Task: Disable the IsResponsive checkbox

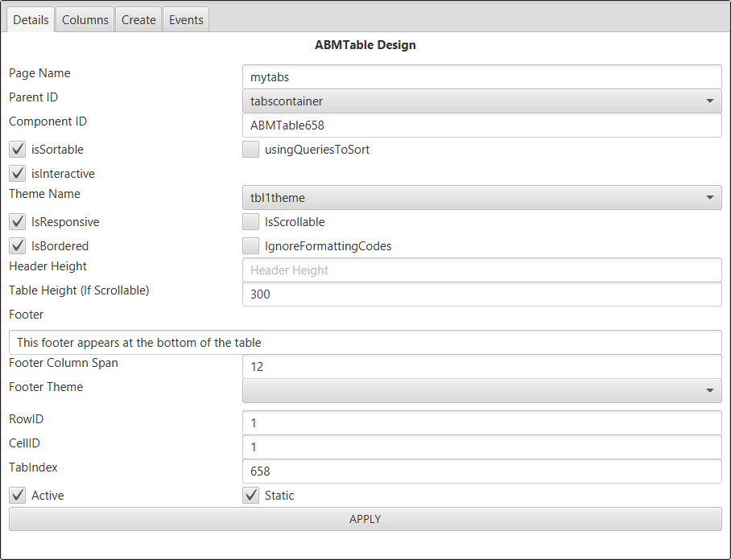Action: pos(18,222)
